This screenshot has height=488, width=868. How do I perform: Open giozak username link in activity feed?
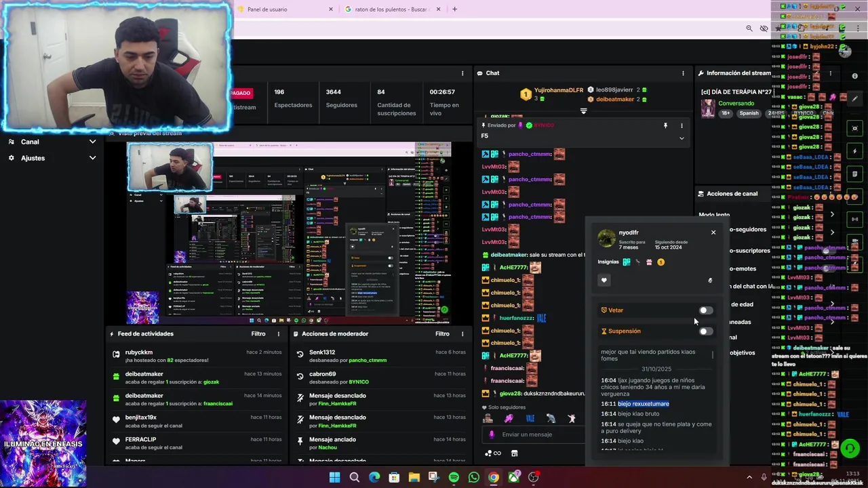click(211, 382)
